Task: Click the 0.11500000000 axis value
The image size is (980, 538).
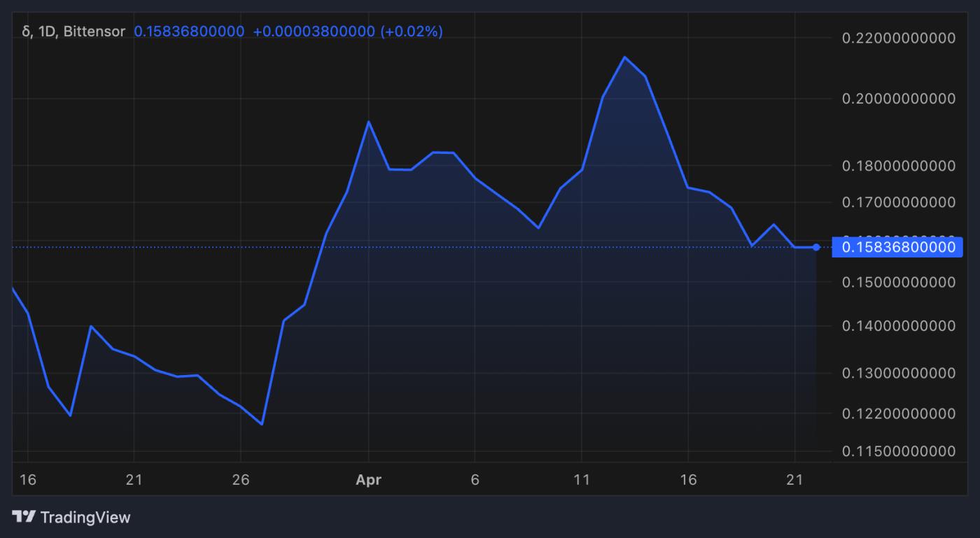Action: point(899,451)
